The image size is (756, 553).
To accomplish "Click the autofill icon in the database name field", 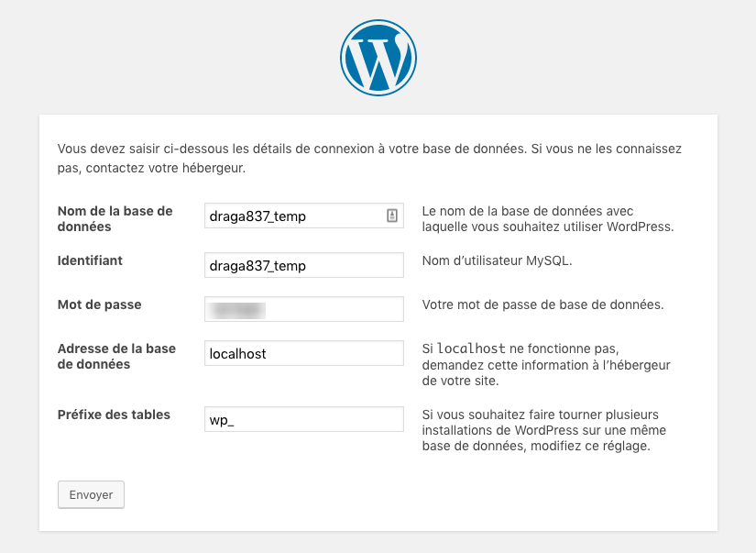I will tap(392, 216).
